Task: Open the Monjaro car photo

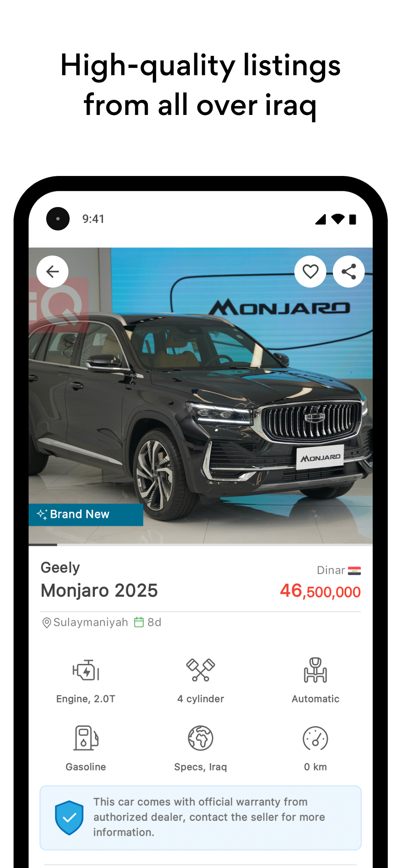Action: [200, 396]
